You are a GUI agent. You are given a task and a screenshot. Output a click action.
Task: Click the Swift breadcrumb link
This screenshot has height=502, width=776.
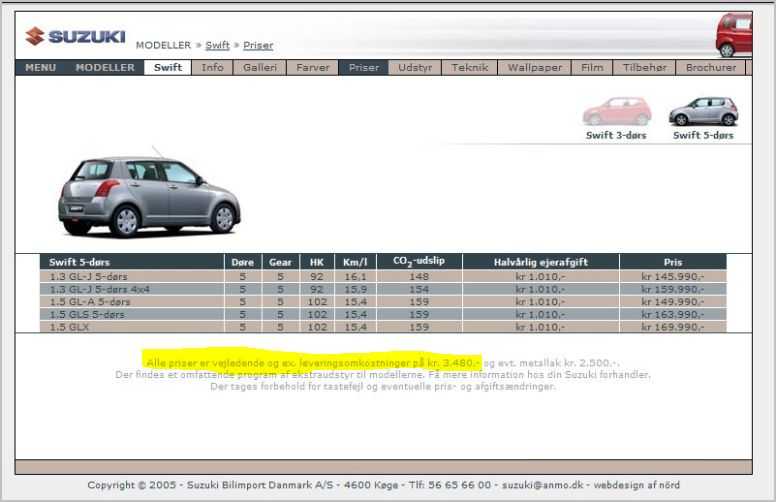217,45
